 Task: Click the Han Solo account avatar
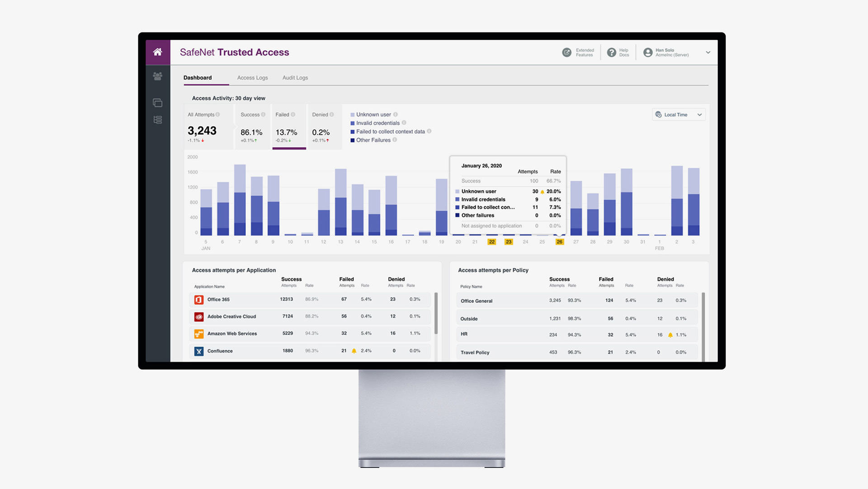647,52
